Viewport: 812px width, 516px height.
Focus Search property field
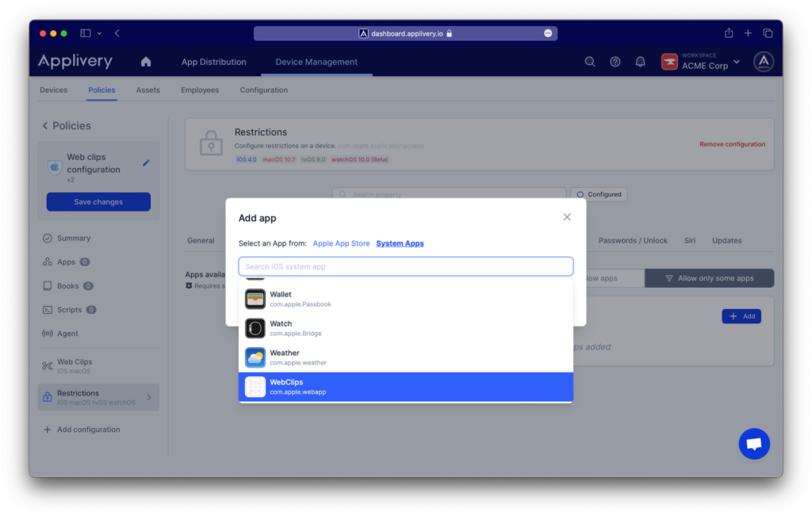(x=449, y=194)
